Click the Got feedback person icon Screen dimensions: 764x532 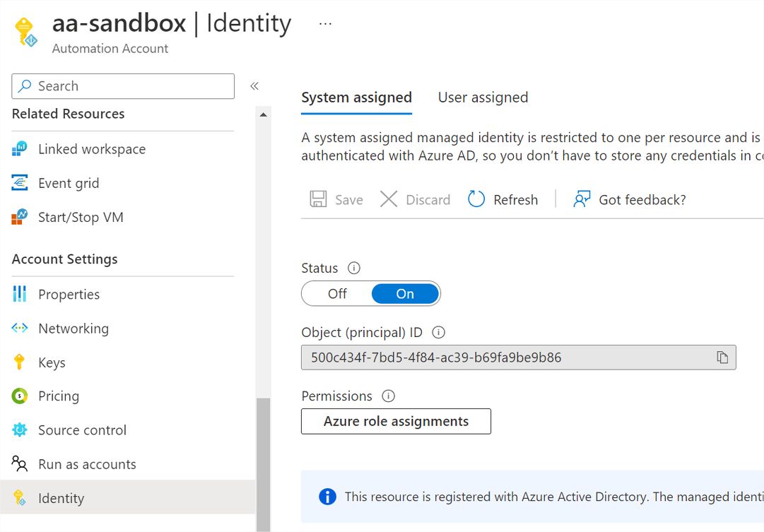click(582, 199)
